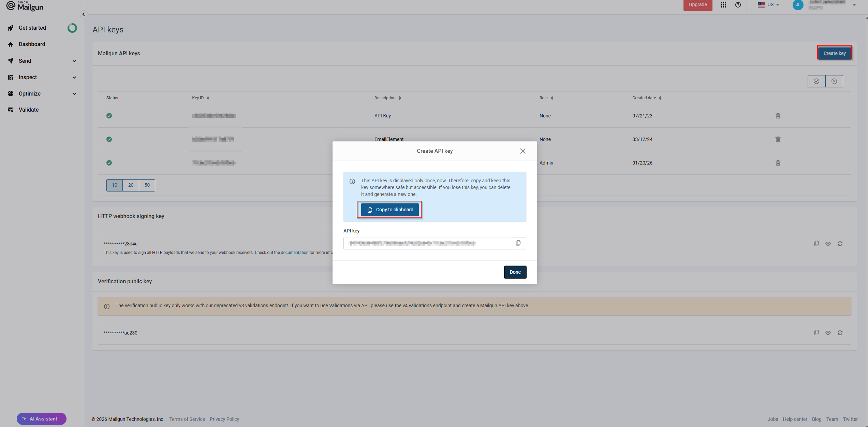Open the Twitter footer link
The image size is (868, 427).
pyautogui.click(x=850, y=419)
